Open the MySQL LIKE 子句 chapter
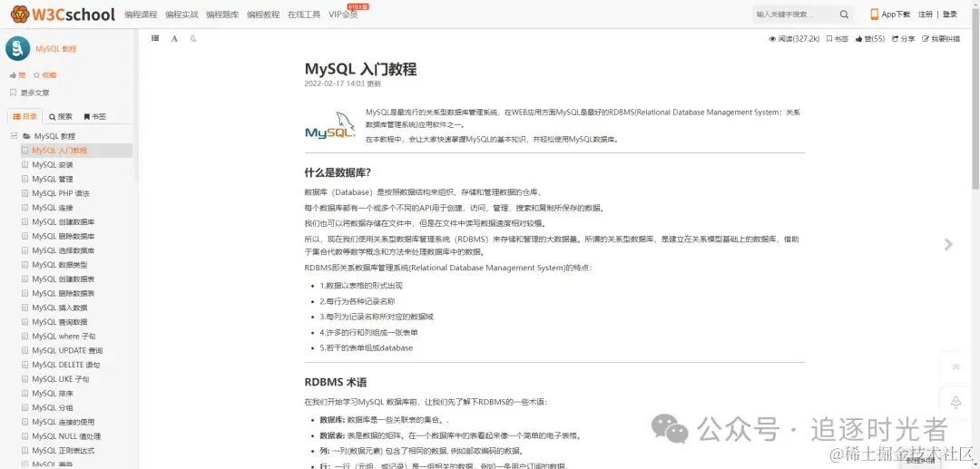Screen dimensions: 980x469 click(61, 380)
